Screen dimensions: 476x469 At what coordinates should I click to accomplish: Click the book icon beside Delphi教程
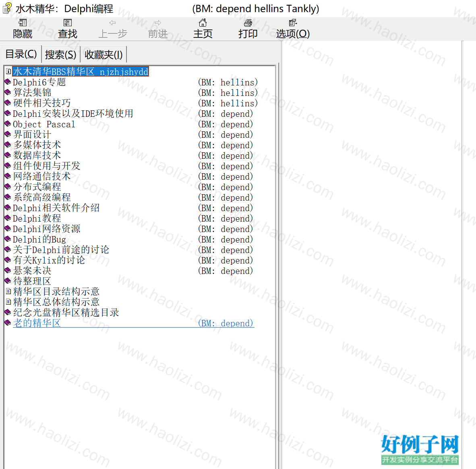8,218
